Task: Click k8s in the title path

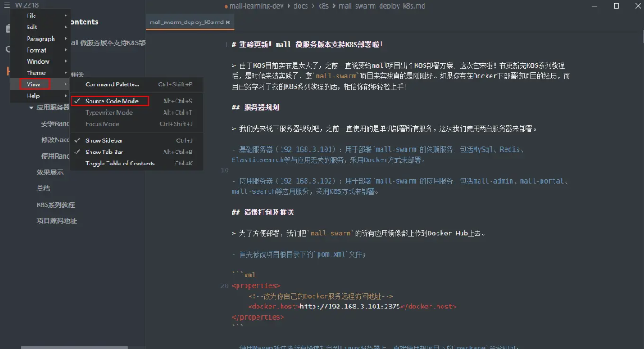Action: point(323,6)
